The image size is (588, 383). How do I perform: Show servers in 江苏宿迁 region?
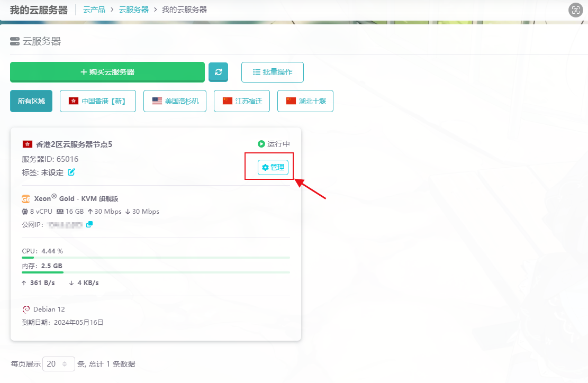click(x=242, y=101)
